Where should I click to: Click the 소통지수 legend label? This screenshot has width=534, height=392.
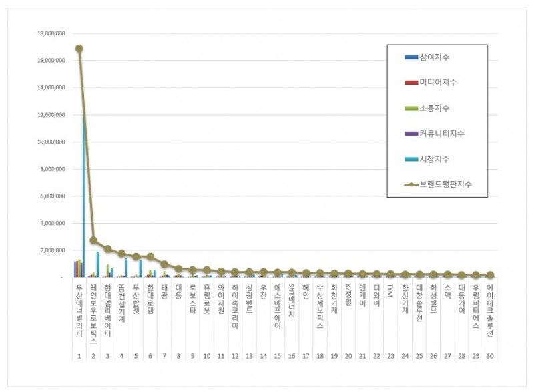click(x=435, y=108)
